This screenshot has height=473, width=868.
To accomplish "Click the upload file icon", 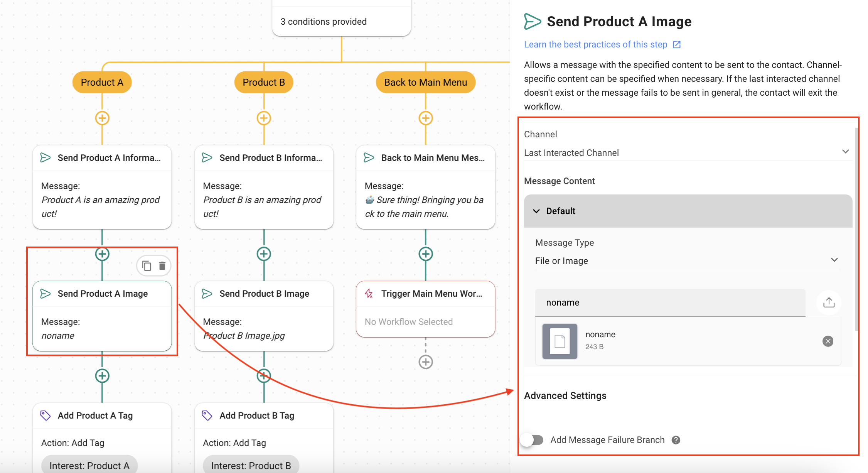I will (x=829, y=302).
